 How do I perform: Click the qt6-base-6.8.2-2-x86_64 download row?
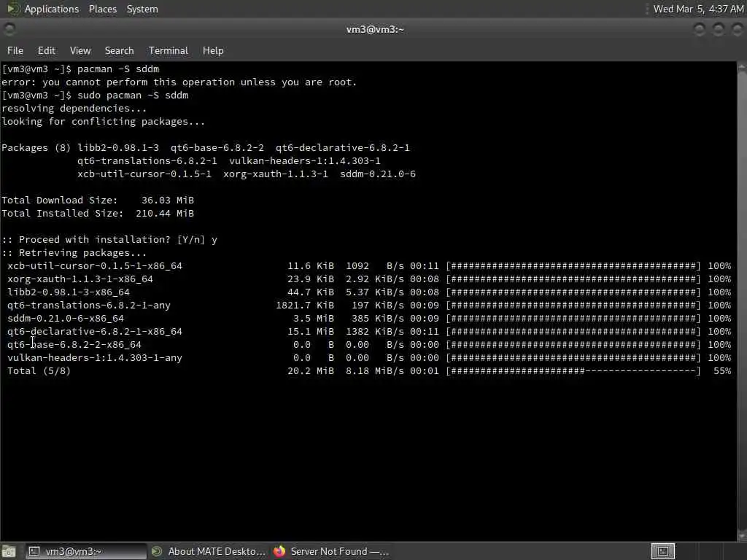click(369, 344)
